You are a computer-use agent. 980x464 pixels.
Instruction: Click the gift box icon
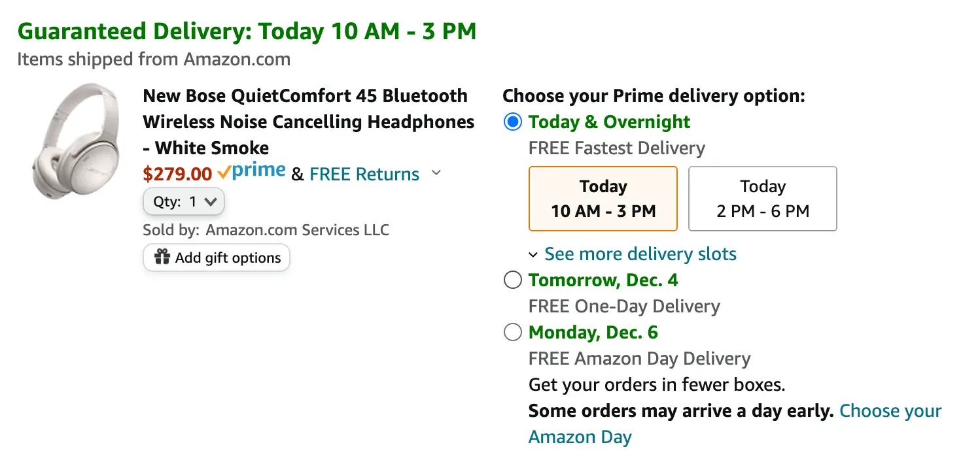162,257
